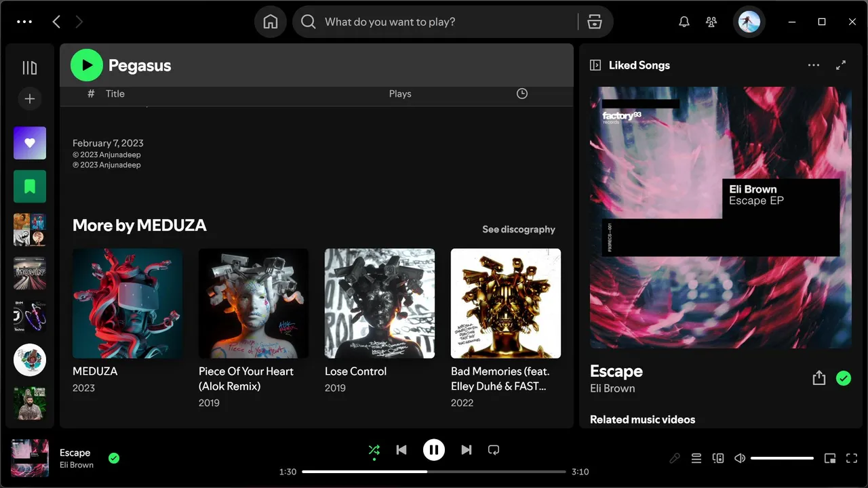Open the profile avatar menu
The width and height of the screenshot is (868, 488).
pos(749,22)
